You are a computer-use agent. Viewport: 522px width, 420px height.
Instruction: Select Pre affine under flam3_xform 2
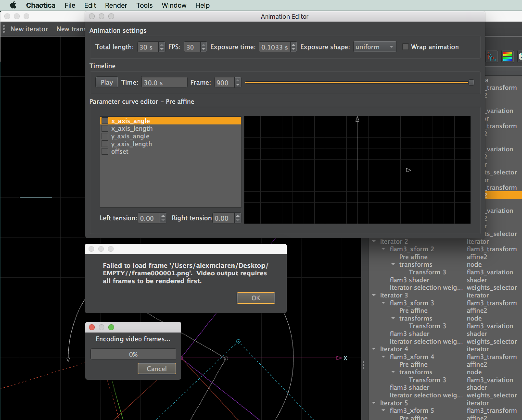413,257
